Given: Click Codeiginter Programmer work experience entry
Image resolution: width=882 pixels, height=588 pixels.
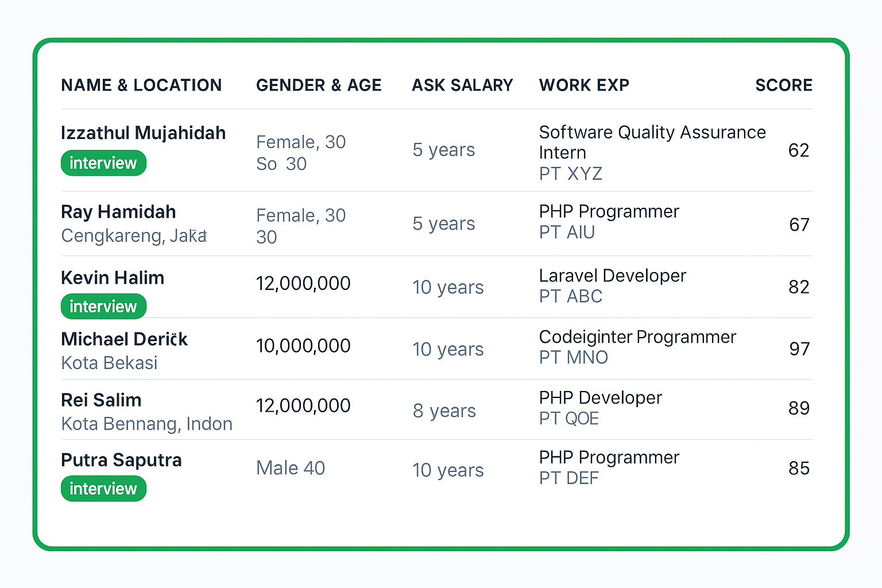Looking at the screenshot, I should (x=637, y=337).
